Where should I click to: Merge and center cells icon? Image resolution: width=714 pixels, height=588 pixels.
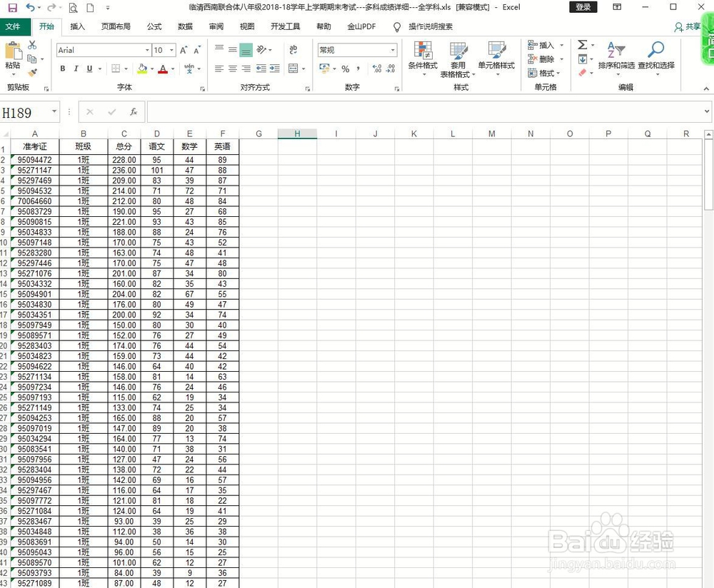(x=293, y=69)
